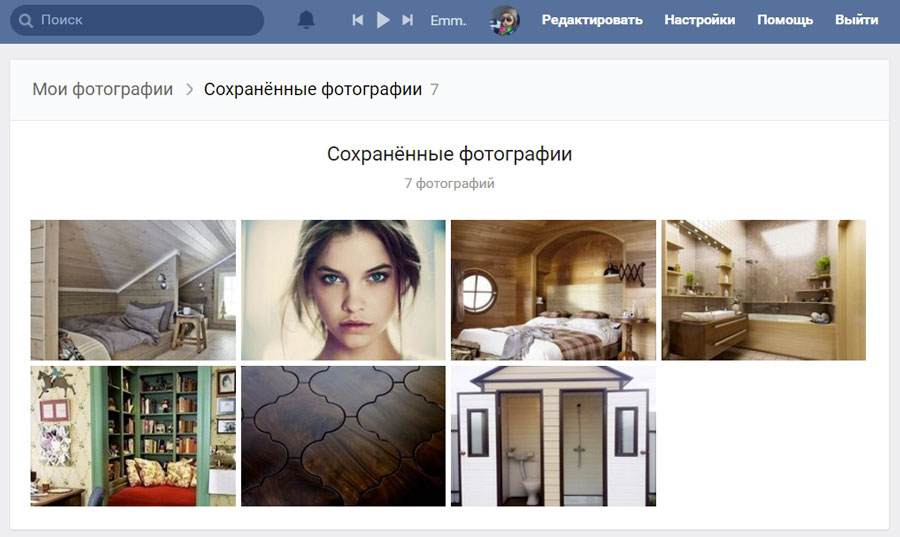The height and width of the screenshot is (537, 900).
Task: Open Настройки in the top bar
Action: (700, 20)
